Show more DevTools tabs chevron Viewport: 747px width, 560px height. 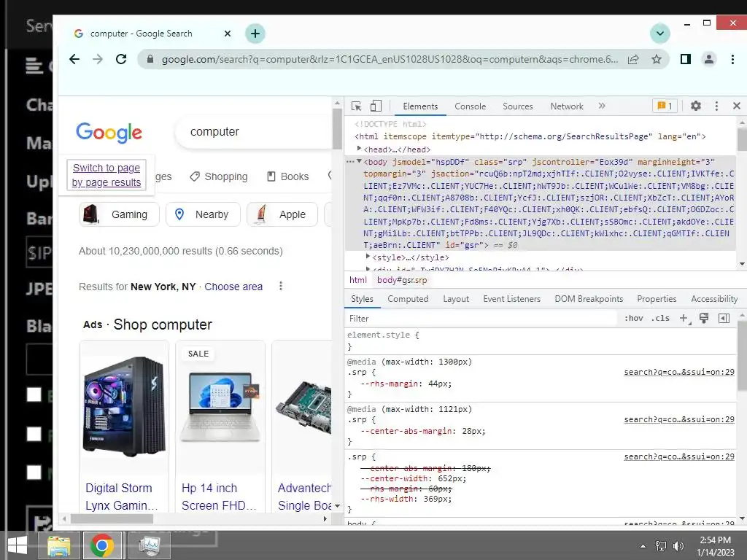[x=602, y=106]
